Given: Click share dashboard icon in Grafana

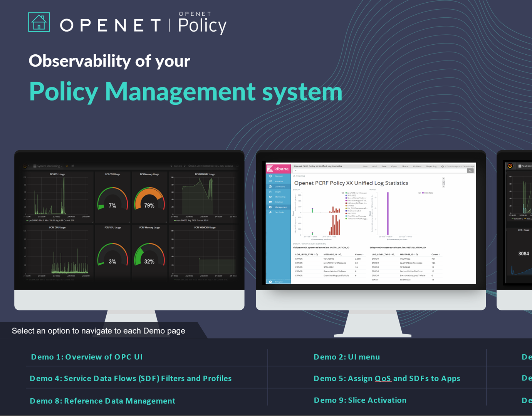Looking at the screenshot, I should (x=72, y=166).
